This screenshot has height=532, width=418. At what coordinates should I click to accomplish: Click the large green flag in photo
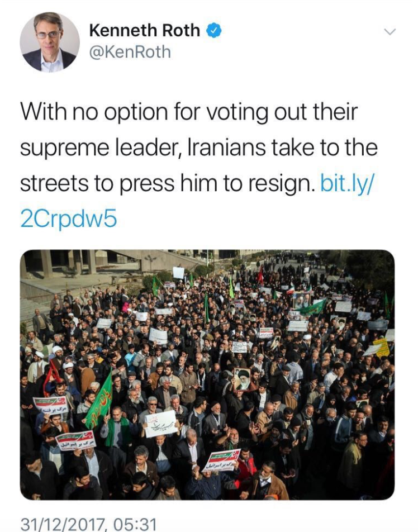pos(99,400)
